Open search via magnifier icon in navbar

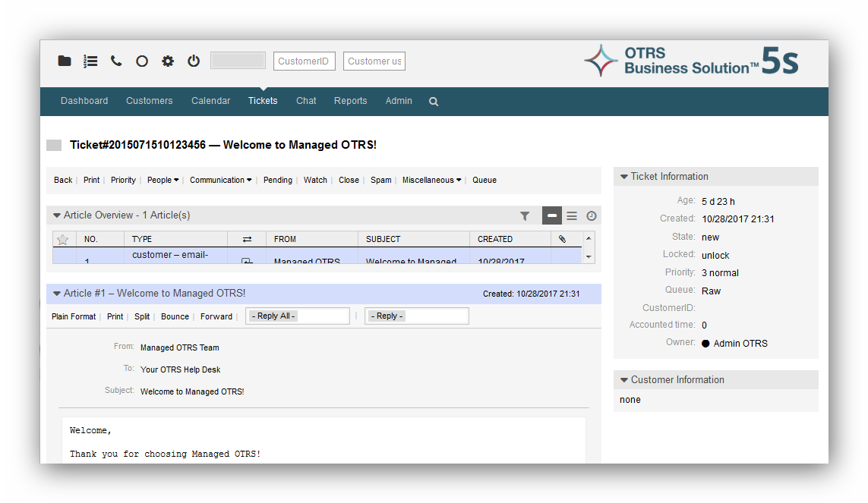(x=434, y=102)
